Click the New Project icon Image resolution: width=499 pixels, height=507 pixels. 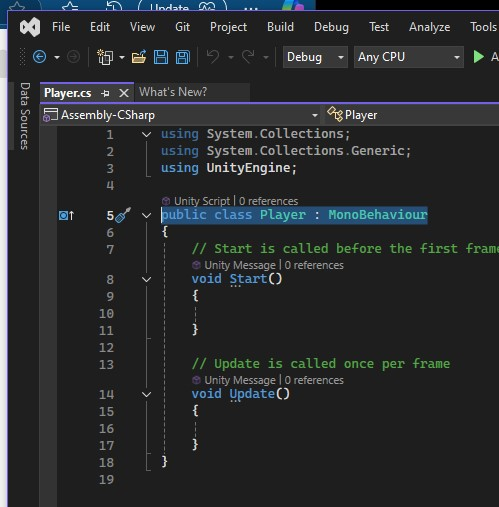[105, 57]
